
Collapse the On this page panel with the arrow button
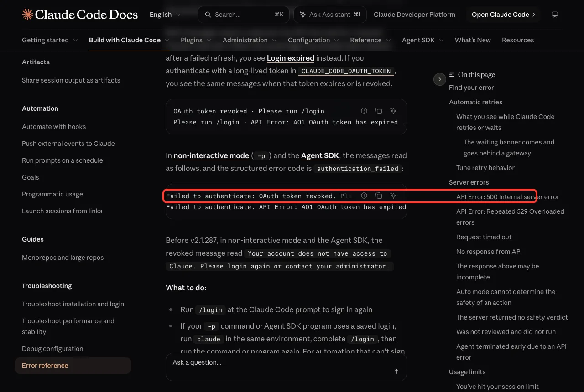click(439, 79)
